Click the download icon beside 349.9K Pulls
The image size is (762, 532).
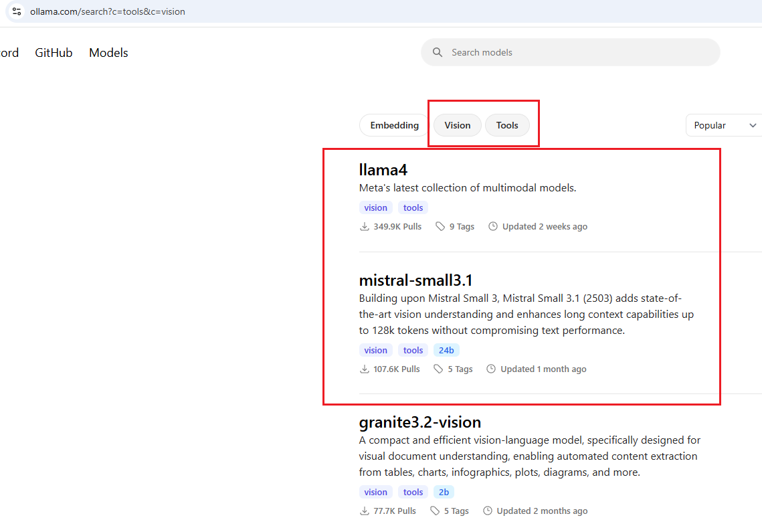coord(364,226)
